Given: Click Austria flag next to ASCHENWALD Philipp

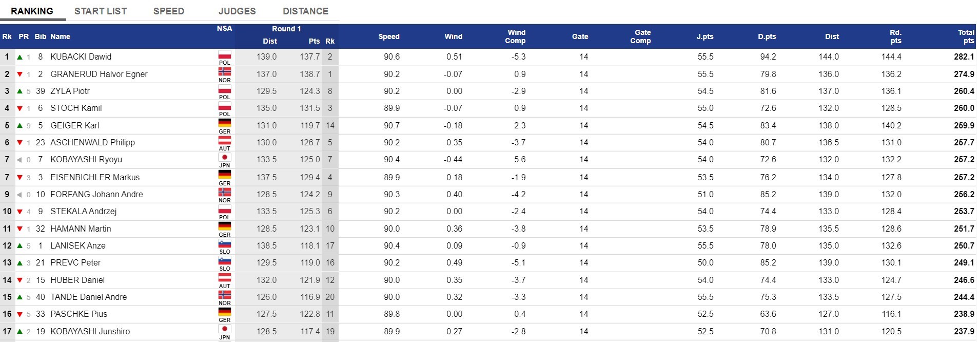Looking at the screenshot, I should point(225,140).
